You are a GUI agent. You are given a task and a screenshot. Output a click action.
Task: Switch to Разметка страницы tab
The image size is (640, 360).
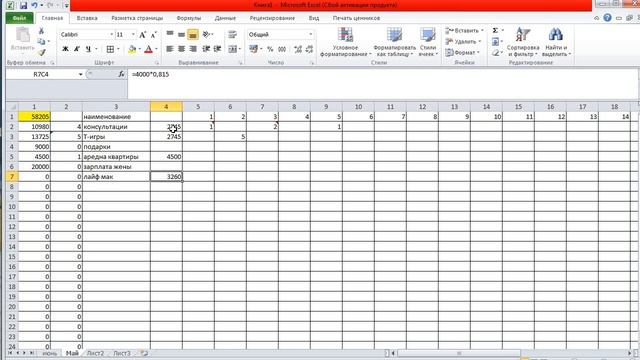point(137,18)
